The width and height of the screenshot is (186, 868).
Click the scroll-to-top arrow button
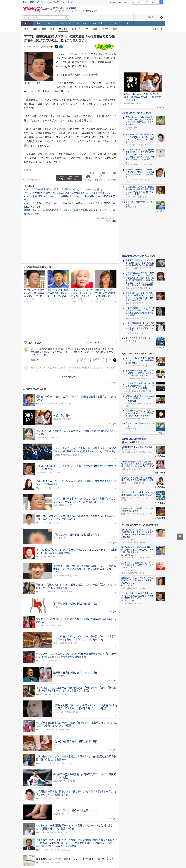coord(180,537)
